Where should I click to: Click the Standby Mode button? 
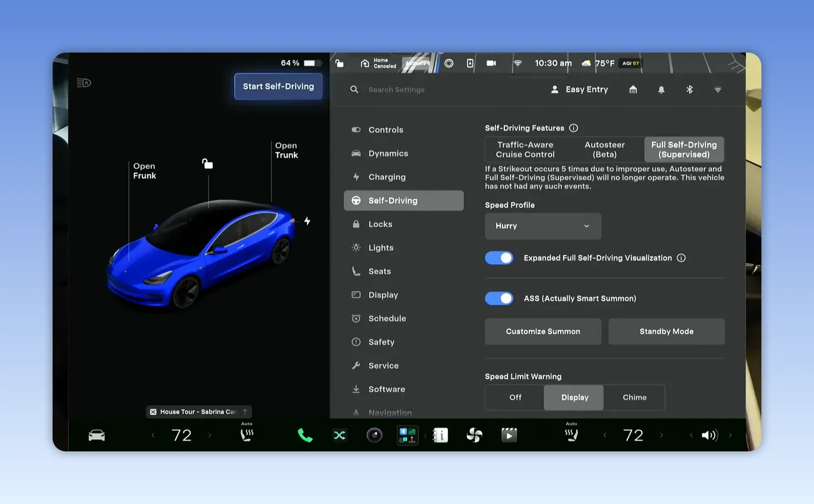pyautogui.click(x=666, y=331)
